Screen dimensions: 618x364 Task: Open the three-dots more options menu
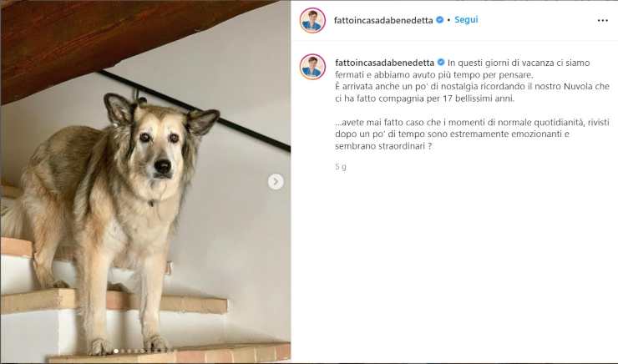click(x=602, y=21)
